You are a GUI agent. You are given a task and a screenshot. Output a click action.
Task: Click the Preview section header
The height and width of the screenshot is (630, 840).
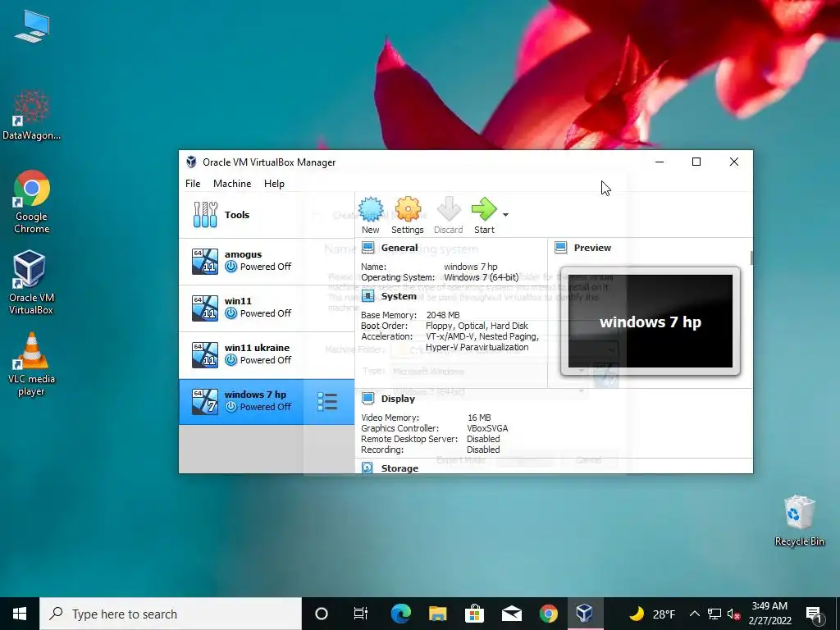592,248
